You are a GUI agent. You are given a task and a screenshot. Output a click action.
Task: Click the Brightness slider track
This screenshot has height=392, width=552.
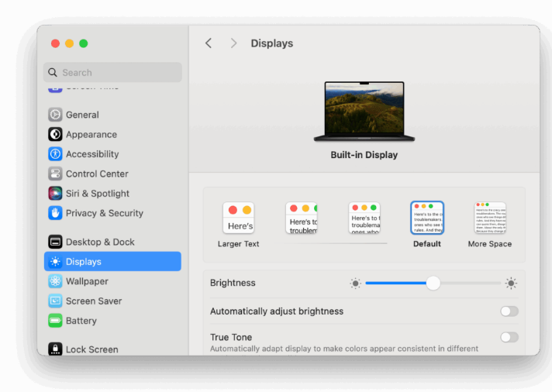point(465,284)
